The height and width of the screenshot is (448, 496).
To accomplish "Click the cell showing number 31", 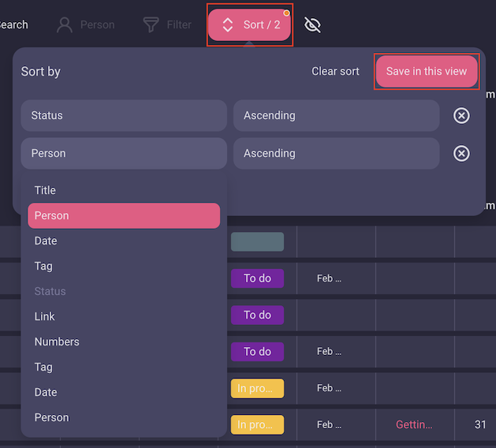I will pos(480,424).
